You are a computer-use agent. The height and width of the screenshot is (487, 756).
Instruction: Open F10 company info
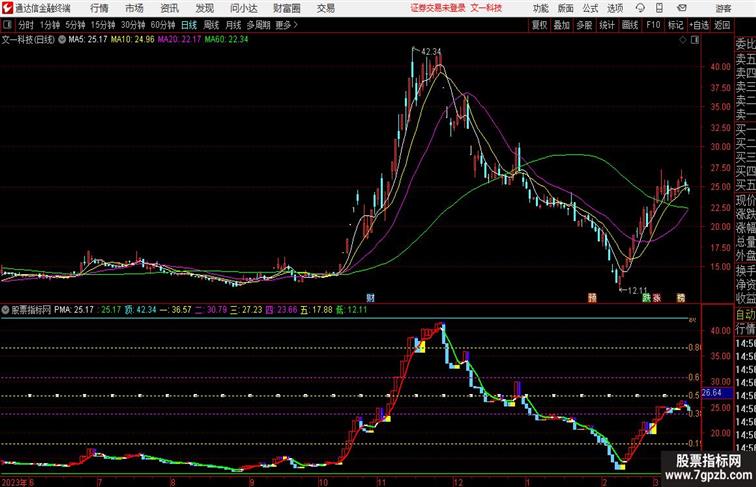coord(653,25)
